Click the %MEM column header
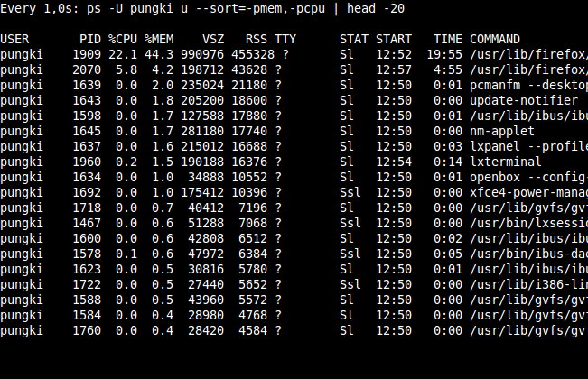Viewport: 588px width, 379px height. [159, 40]
